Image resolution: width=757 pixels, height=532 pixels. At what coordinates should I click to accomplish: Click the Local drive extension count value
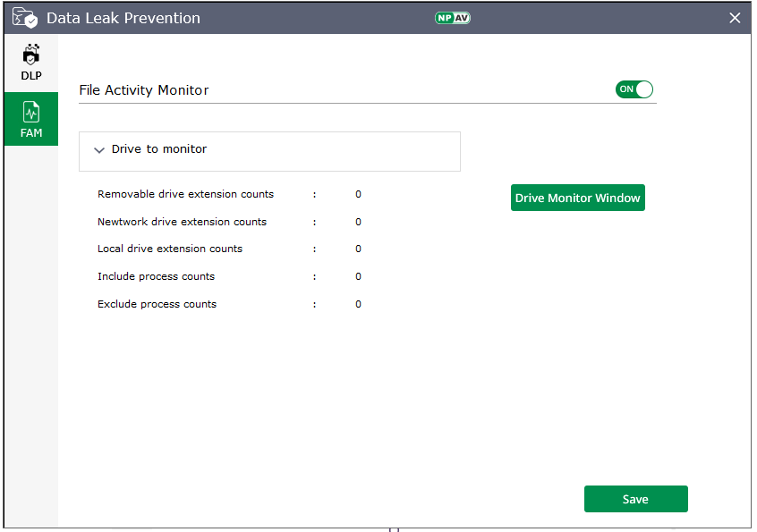358,249
